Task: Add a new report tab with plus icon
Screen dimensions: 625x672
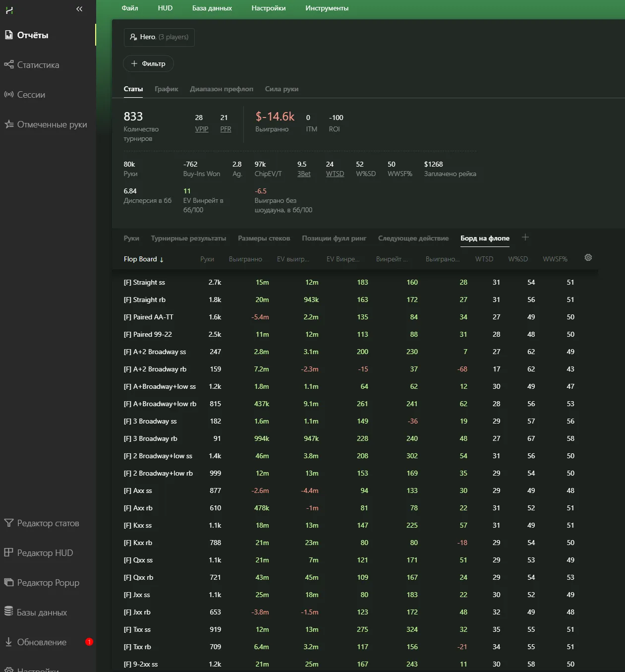Action: point(525,238)
